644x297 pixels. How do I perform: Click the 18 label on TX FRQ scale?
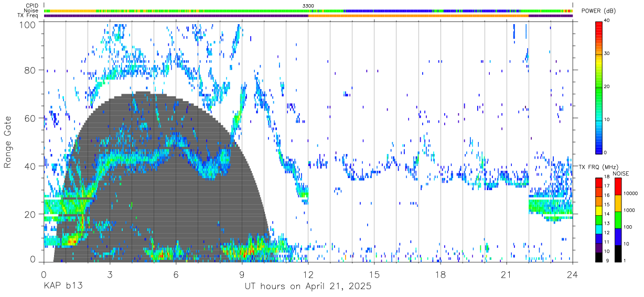click(x=607, y=177)
